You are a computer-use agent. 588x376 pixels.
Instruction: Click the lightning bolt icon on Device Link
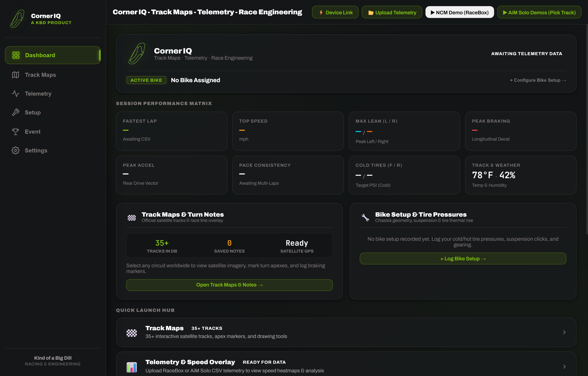(321, 12)
